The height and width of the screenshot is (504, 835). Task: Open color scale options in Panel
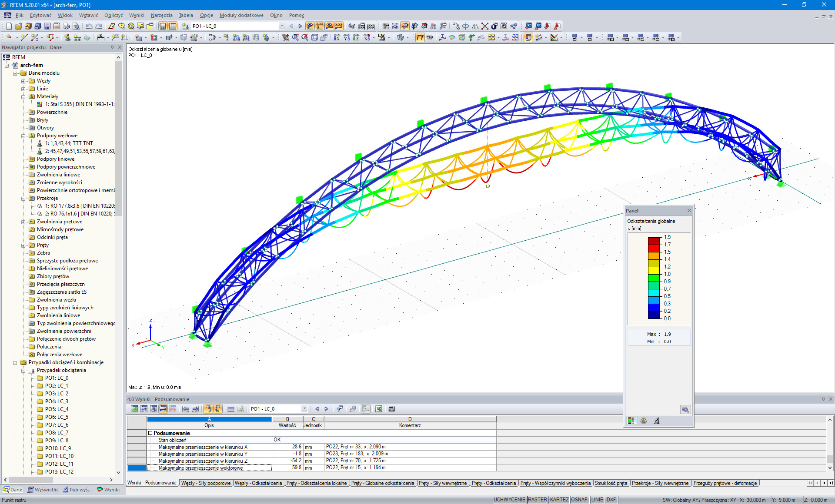coord(631,421)
